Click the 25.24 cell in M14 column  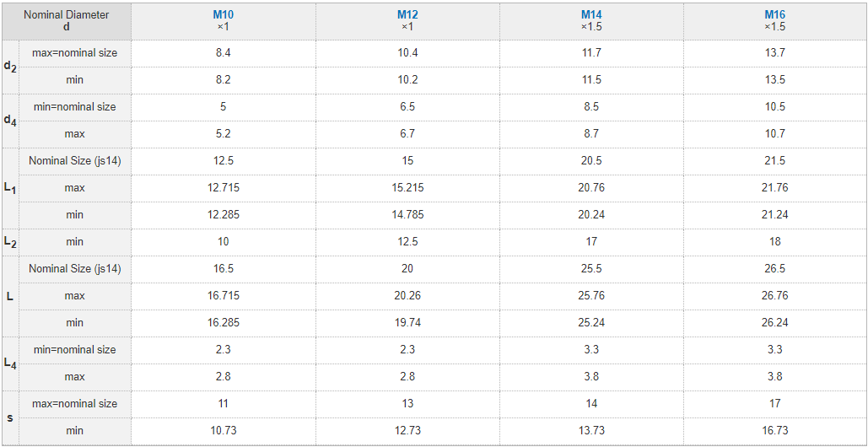(591, 323)
